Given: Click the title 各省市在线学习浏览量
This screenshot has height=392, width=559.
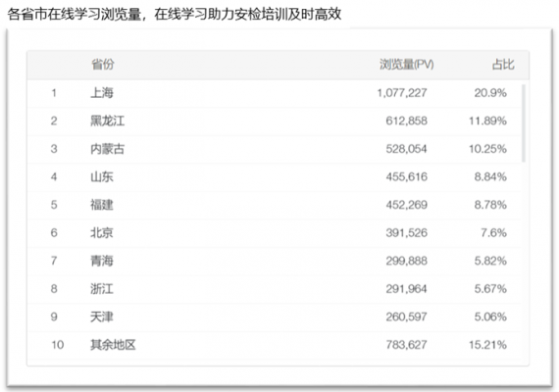Looking at the screenshot, I should (x=75, y=15).
